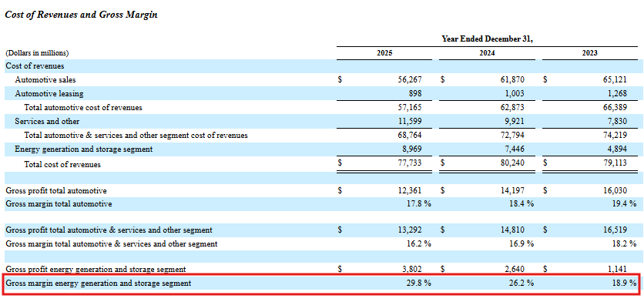This screenshot has height=302, width=644.
Task: Click Gross margin total automotive & services label
Action: coord(111,243)
